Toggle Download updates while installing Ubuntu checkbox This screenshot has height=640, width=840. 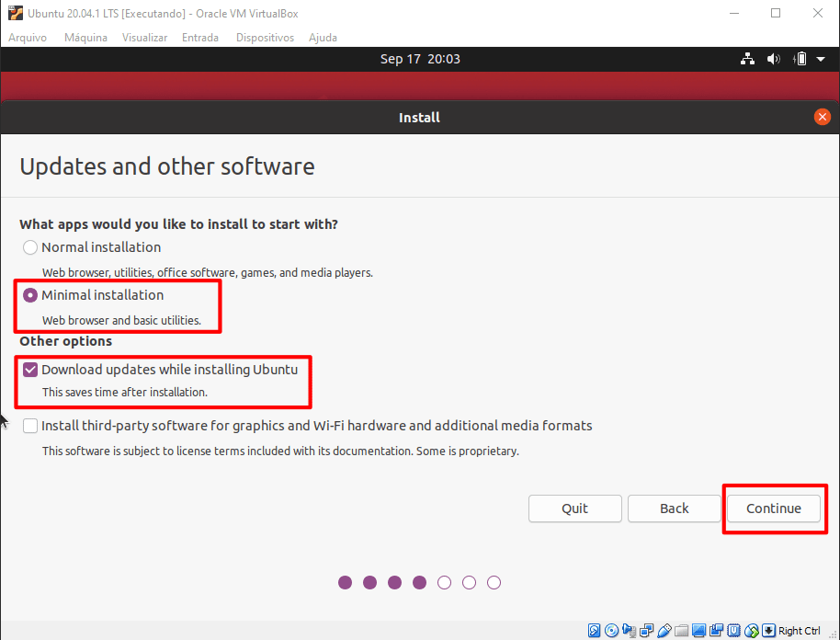coord(30,370)
